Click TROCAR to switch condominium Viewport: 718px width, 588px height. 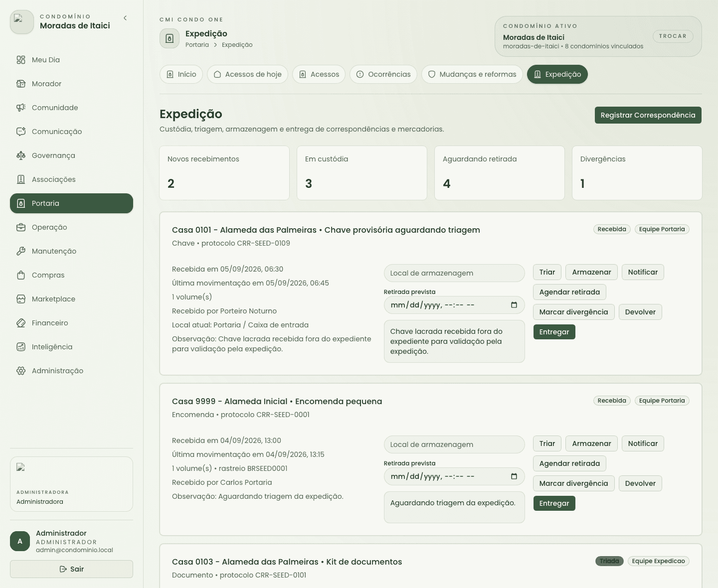pos(673,36)
